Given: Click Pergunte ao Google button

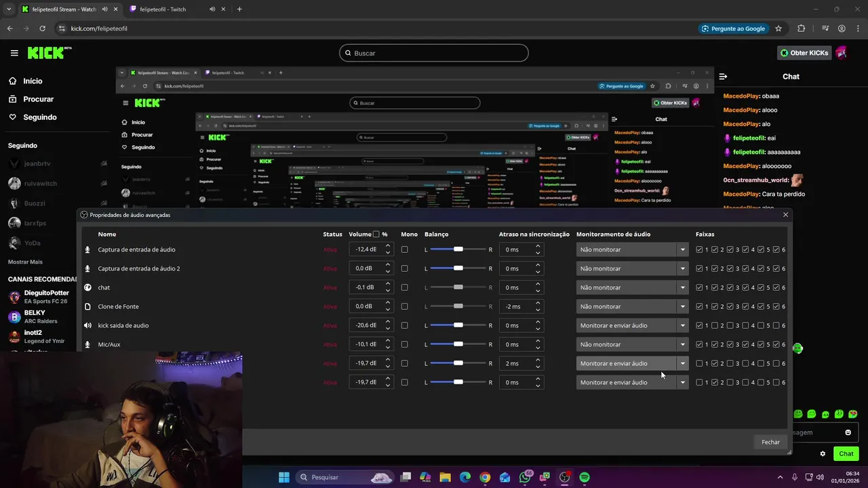Looking at the screenshot, I should [x=733, y=28].
